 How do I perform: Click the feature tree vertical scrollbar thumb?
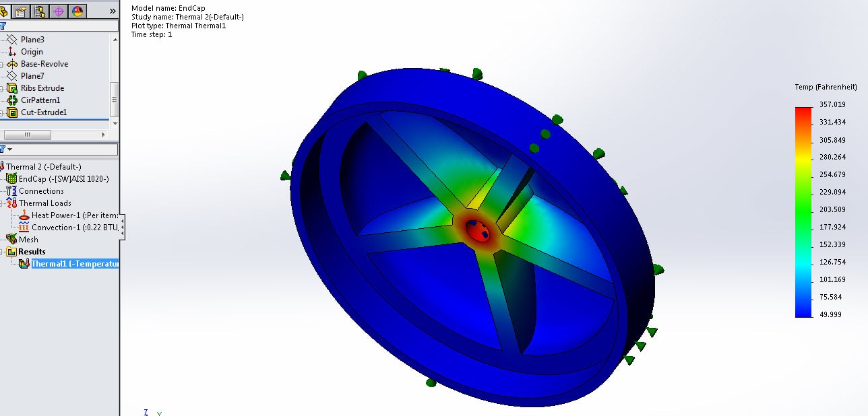pos(115,99)
